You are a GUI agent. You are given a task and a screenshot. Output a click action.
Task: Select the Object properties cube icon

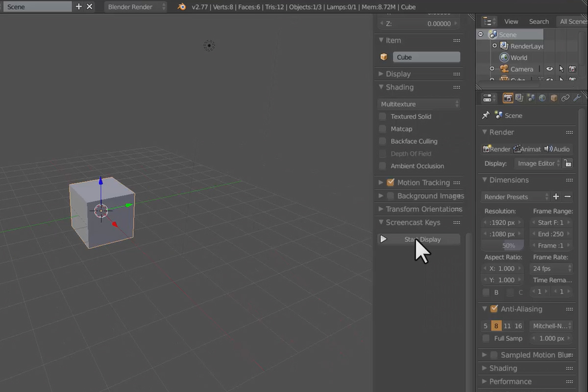[554, 98]
